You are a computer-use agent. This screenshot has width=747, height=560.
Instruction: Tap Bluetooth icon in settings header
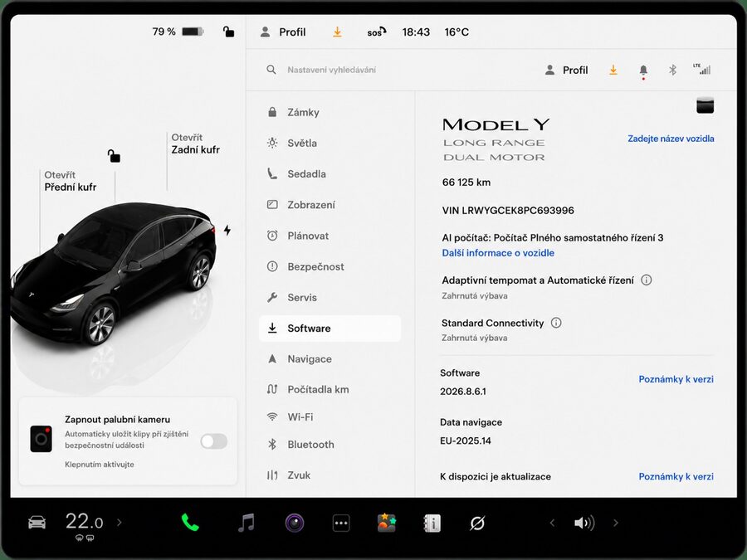pyautogui.click(x=672, y=70)
